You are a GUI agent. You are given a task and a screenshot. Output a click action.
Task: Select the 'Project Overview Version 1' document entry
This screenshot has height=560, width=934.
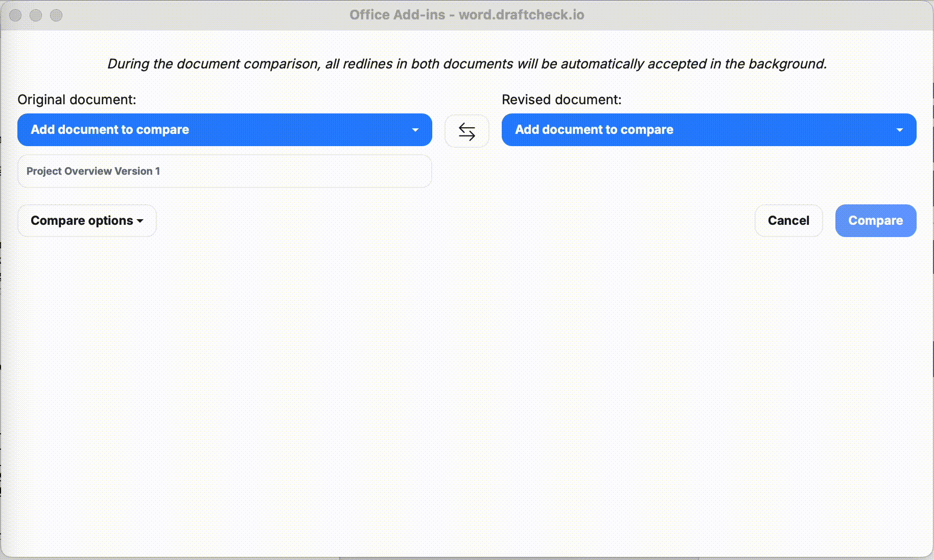(224, 171)
